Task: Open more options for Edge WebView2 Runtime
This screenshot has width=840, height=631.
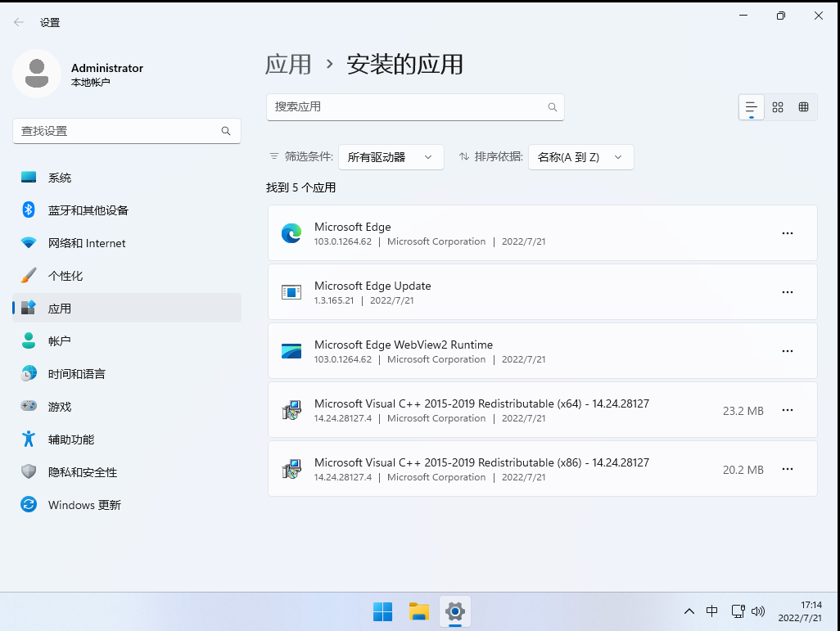Action: [787, 351]
